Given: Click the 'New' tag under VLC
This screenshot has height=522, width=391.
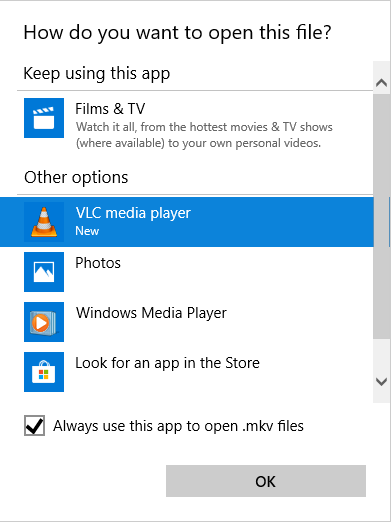Looking at the screenshot, I should pyautogui.click(x=87, y=231).
